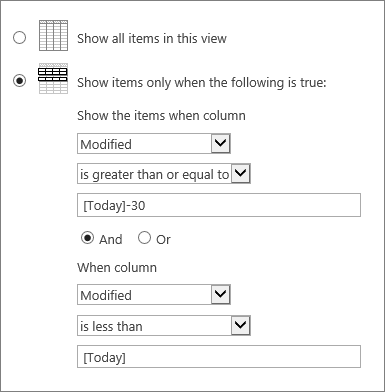Select the Show items only when true radio
This screenshot has width=385, height=392.
19,81
